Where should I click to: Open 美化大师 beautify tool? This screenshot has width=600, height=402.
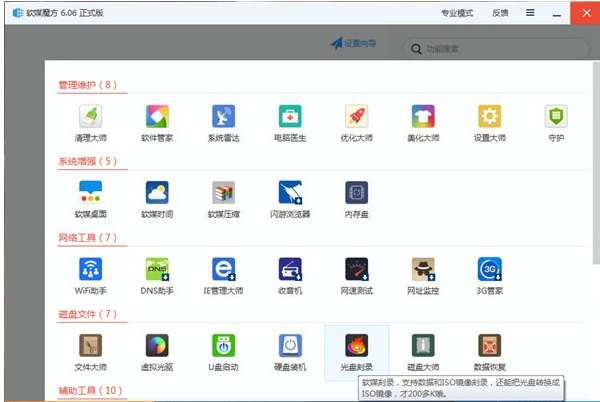pos(423,116)
